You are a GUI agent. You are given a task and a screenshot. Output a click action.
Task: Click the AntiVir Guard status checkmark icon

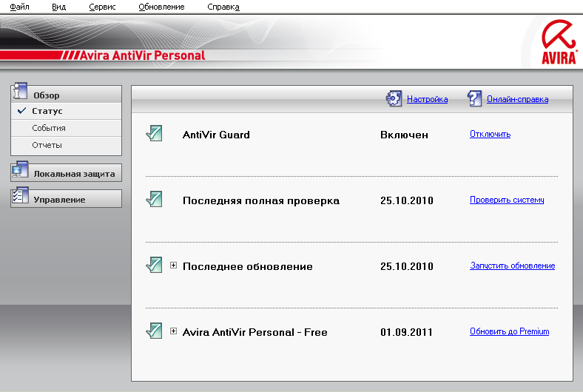coord(154,133)
